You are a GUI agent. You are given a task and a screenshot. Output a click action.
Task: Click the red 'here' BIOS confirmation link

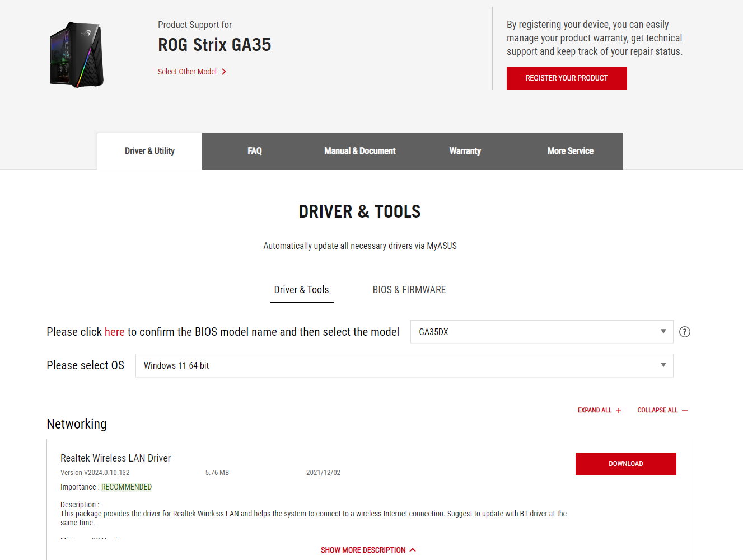(x=114, y=332)
